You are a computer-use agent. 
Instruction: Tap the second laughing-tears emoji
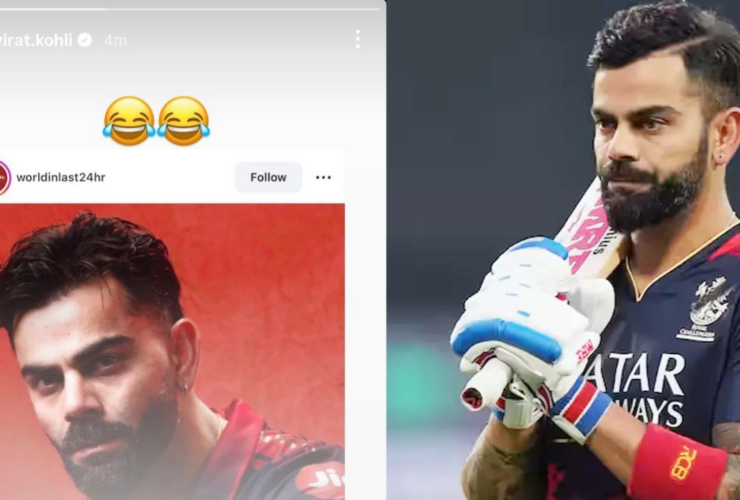[184, 120]
